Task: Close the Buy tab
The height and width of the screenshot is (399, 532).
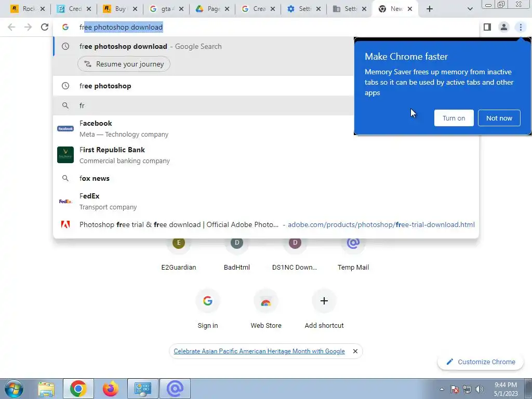Action: 135,9
